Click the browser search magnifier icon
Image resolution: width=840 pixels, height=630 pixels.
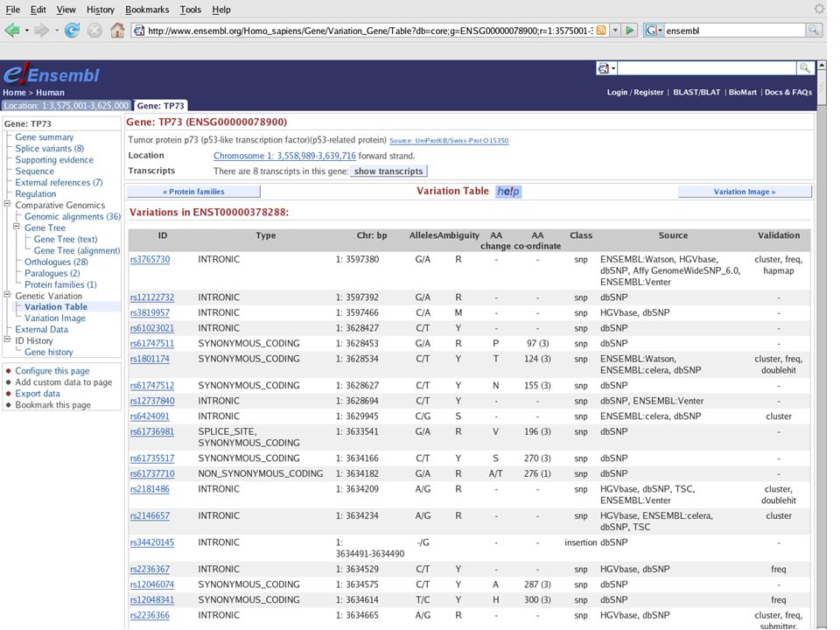[813, 31]
